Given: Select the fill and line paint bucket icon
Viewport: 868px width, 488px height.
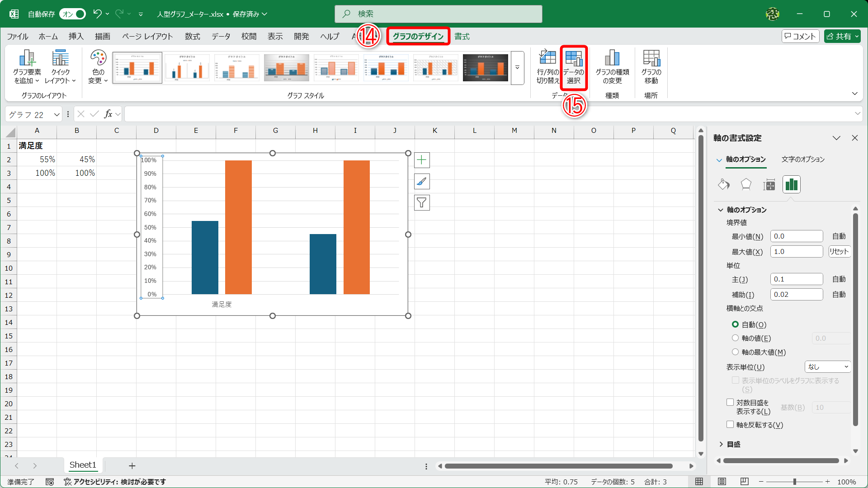Looking at the screenshot, I should click(x=723, y=184).
